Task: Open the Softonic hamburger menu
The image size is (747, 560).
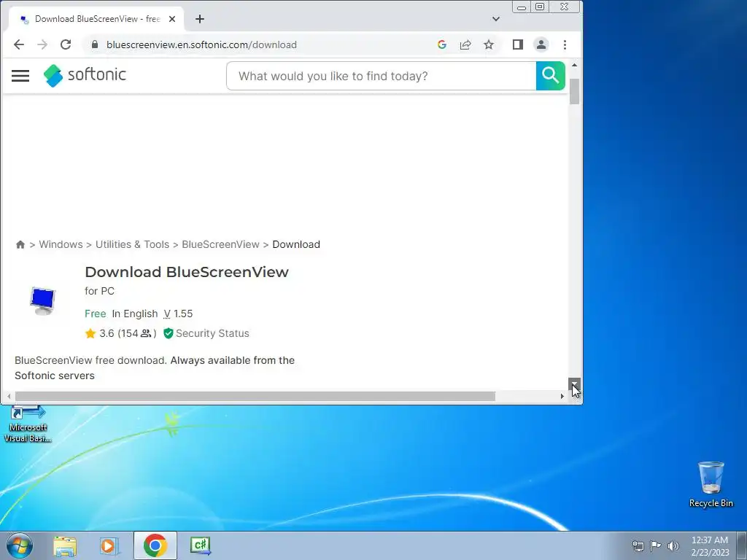Action: point(20,76)
